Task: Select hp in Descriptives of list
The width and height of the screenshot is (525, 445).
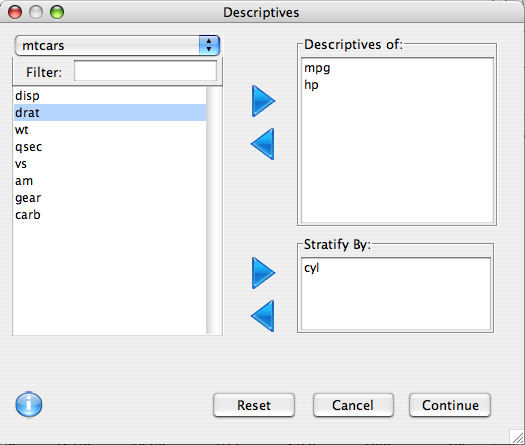Action: pos(397,85)
